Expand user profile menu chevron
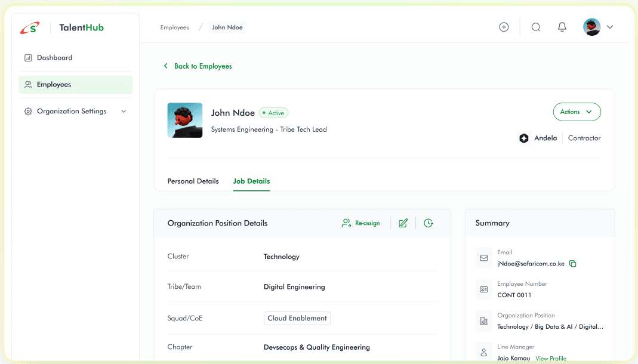638x364 pixels. 609,27
